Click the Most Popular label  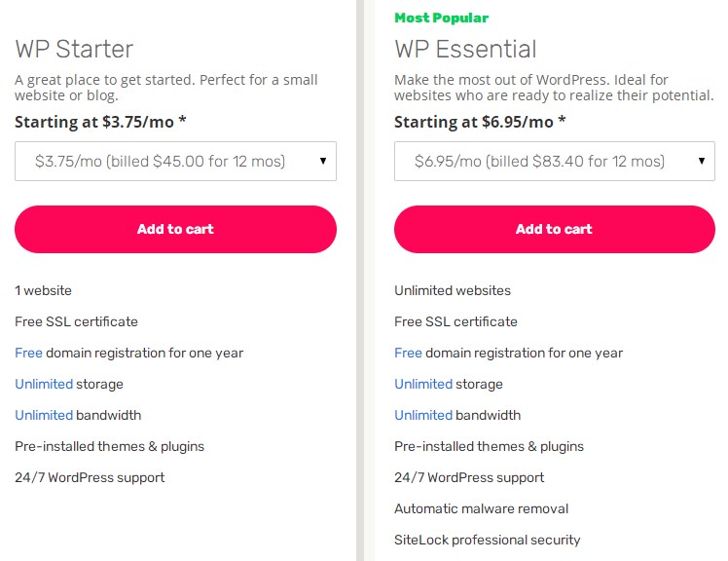[x=441, y=18]
